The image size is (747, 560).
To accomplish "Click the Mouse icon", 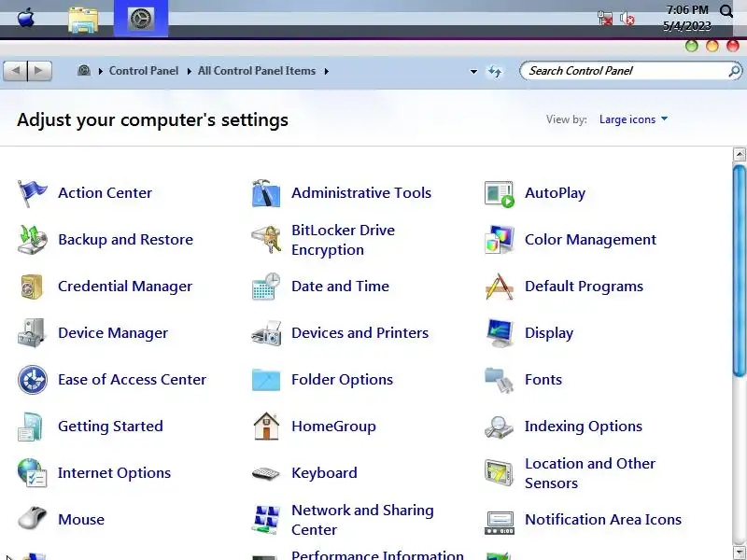I will pyautogui.click(x=32, y=519).
